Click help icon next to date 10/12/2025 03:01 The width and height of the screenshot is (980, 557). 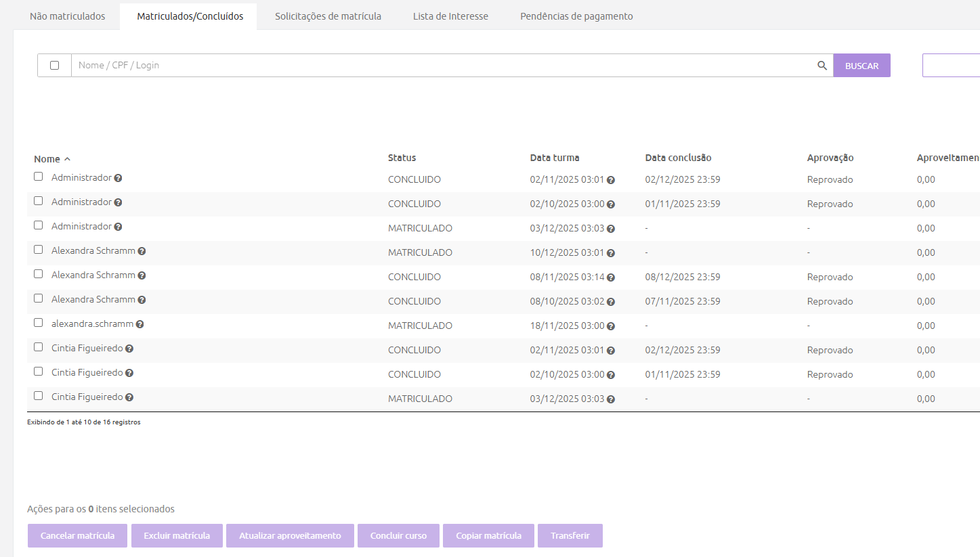pos(611,253)
